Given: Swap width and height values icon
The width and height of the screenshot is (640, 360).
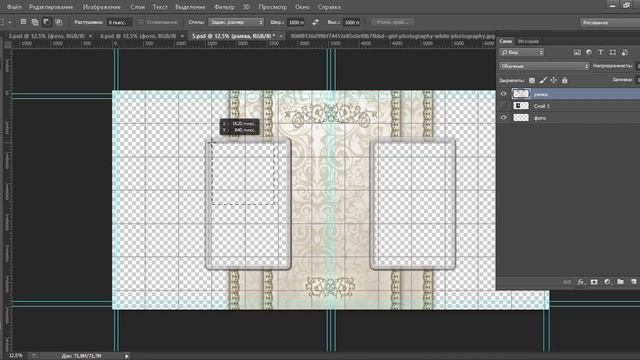Looking at the screenshot, I should [x=316, y=22].
